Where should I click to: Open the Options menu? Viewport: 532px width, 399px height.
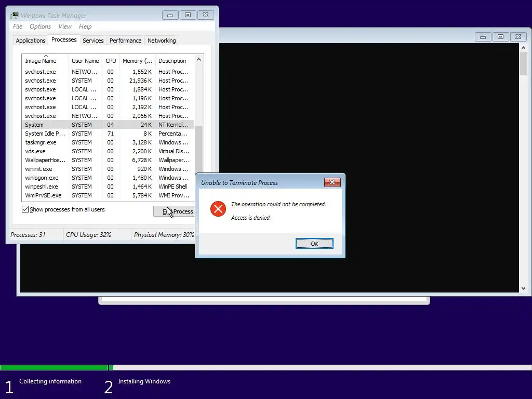tap(40, 26)
